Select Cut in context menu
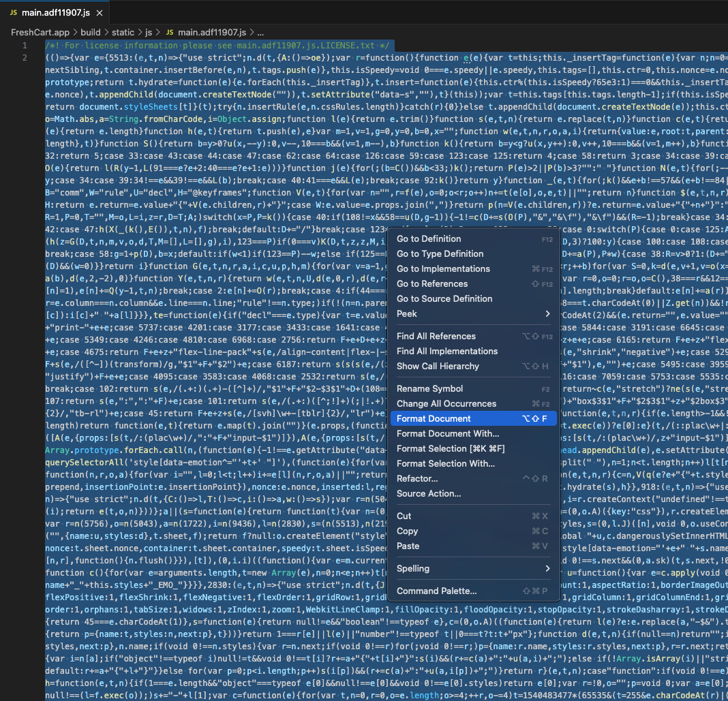The width and height of the screenshot is (728, 701). [473, 516]
